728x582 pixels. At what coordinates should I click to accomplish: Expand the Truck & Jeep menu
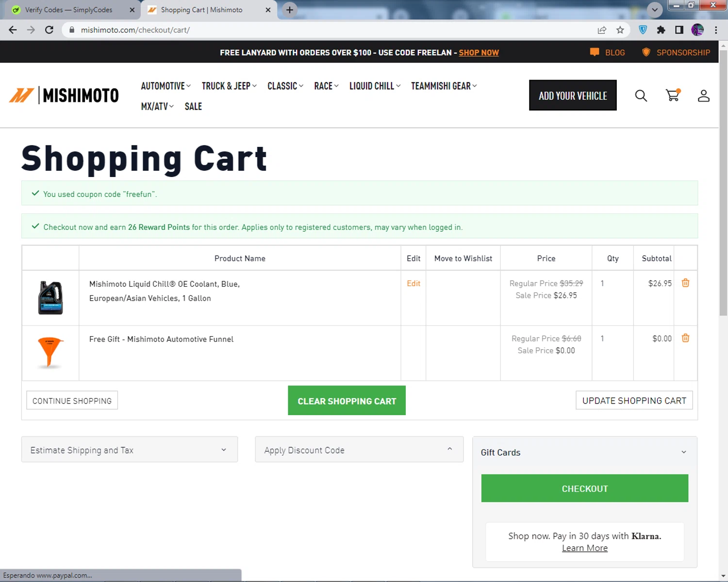229,86
